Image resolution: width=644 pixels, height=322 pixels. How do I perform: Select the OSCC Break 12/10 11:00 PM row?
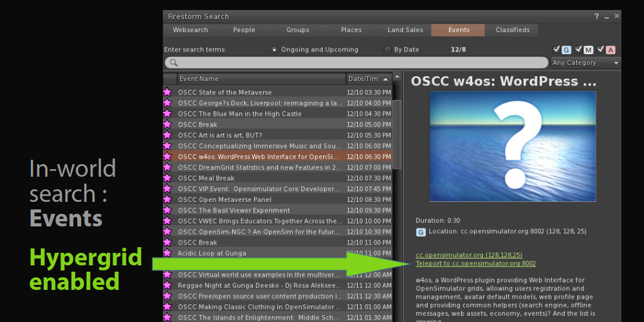(277, 242)
